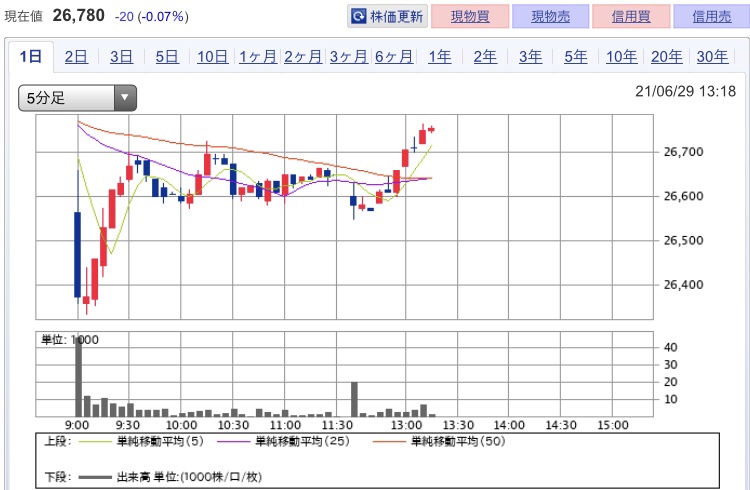The image size is (750, 490).
Task: Open 信用売 margin sell order
Action: [711, 16]
